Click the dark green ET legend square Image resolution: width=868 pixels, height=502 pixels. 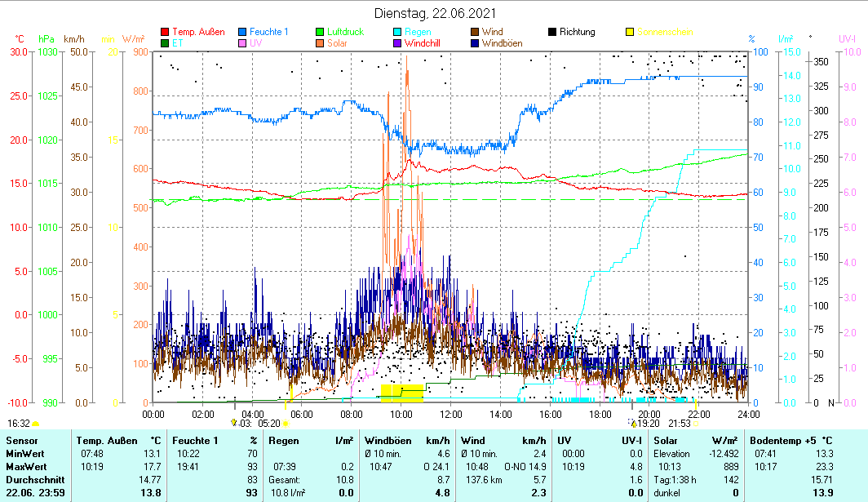point(166,43)
